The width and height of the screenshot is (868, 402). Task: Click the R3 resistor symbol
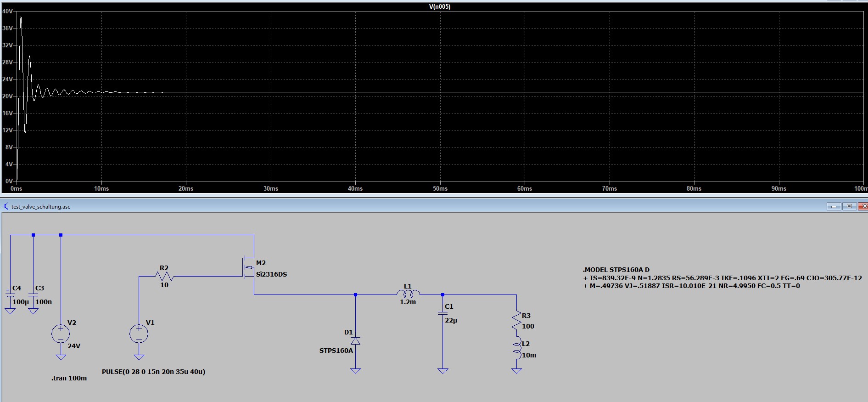point(517,320)
